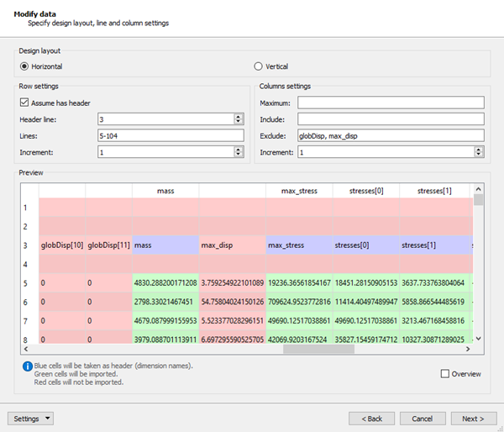Image resolution: width=504 pixels, height=432 pixels.
Task: Click cell 4830.288200171208
Action: tap(165, 282)
